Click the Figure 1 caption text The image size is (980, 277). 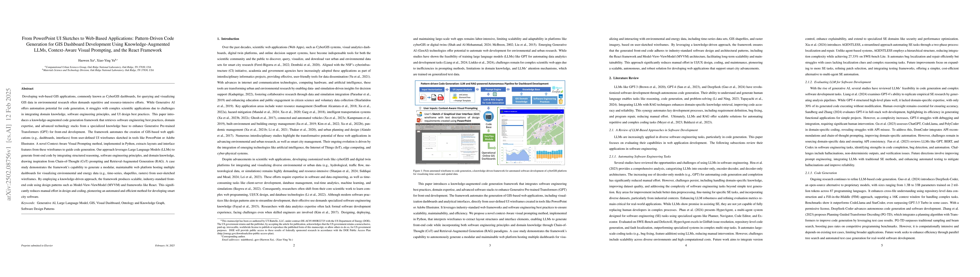click(490, 172)
